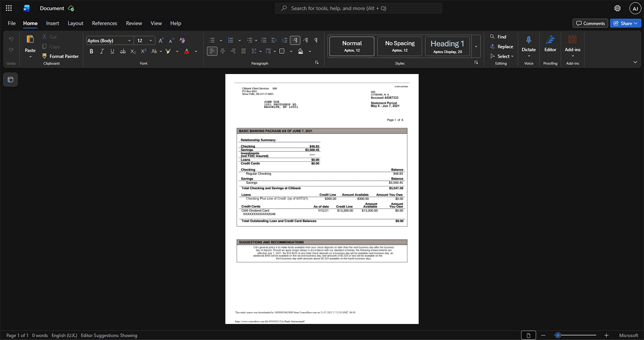Open the File menu
This screenshot has height=340, width=644.
pyautogui.click(x=12, y=23)
